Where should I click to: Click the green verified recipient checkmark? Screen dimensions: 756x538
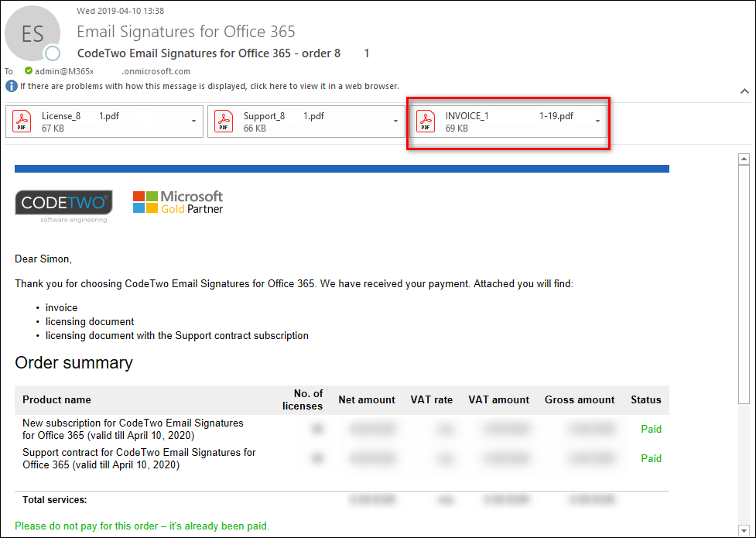click(x=29, y=71)
